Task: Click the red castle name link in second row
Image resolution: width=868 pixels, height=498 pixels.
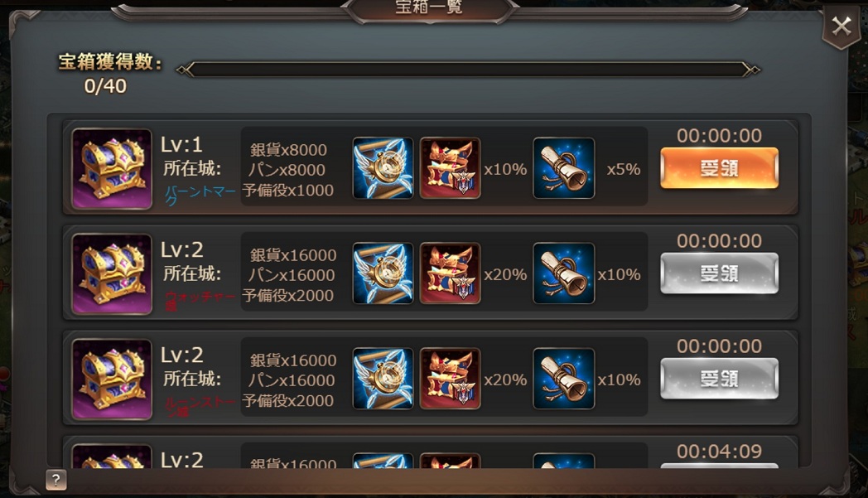Action: [200, 302]
